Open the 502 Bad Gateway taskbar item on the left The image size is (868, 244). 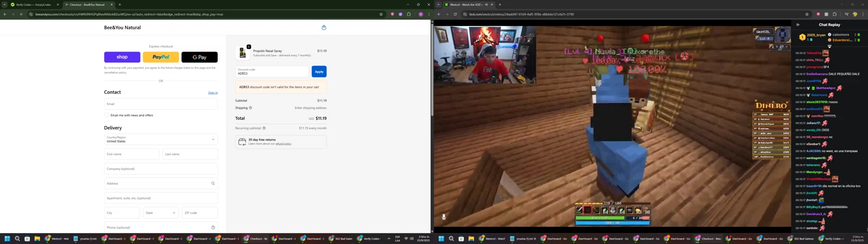point(341,238)
